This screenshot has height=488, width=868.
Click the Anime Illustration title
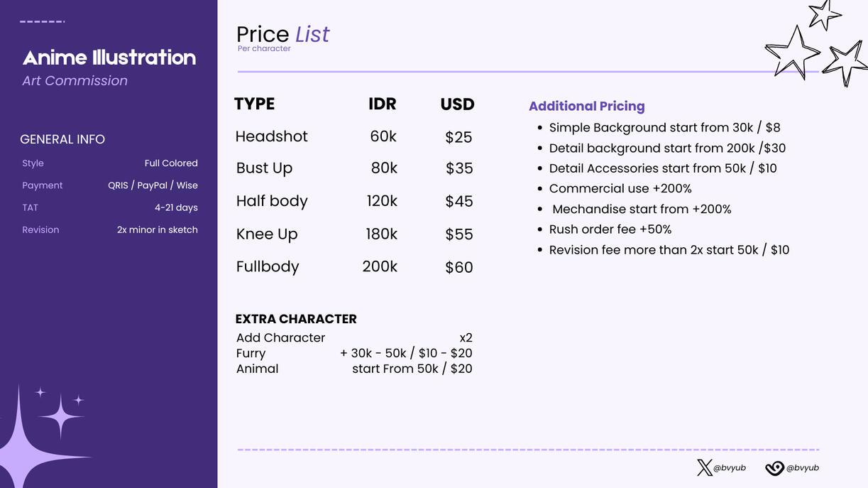109,58
